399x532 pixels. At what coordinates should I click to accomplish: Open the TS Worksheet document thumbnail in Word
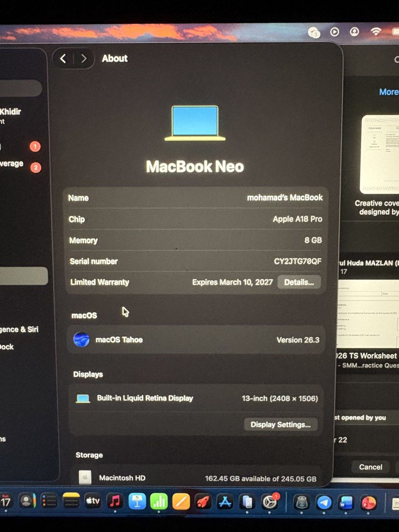(369, 314)
